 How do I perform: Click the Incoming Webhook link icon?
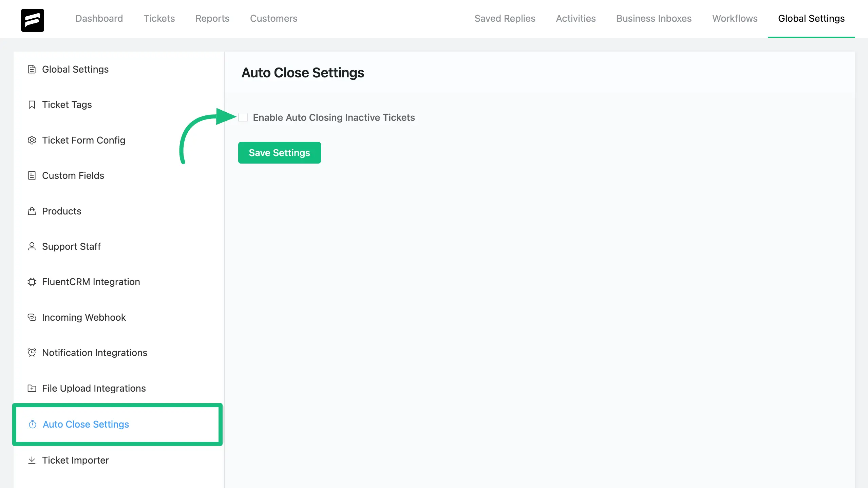click(32, 317)
